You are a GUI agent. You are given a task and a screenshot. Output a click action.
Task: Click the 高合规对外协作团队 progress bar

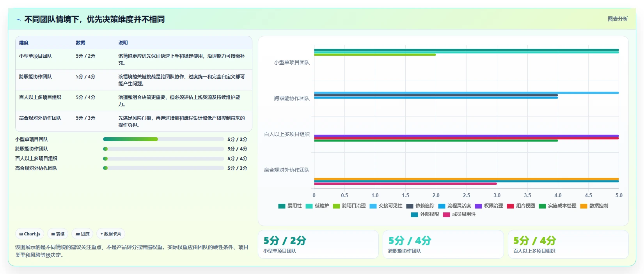[163, 168]
